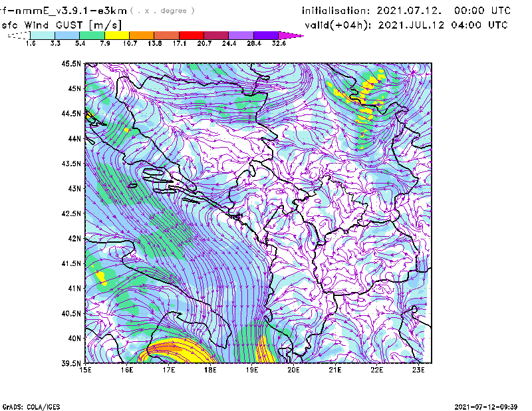The height and width of the screenshot is (411, 532).
Task: Click the '23E' longitude label
Action: [419, 370]
